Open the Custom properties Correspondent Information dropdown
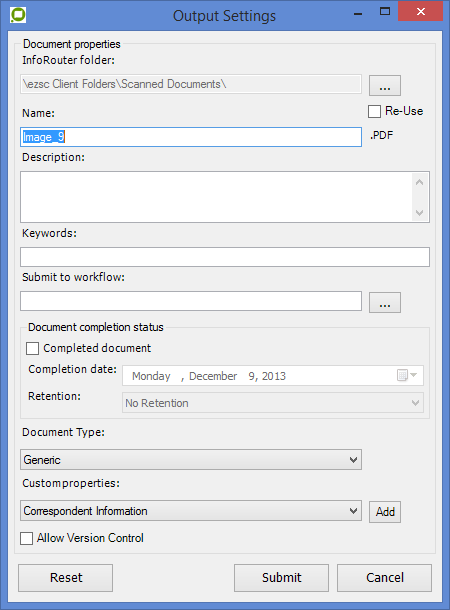The image size is (450, 610). [191, 510]
